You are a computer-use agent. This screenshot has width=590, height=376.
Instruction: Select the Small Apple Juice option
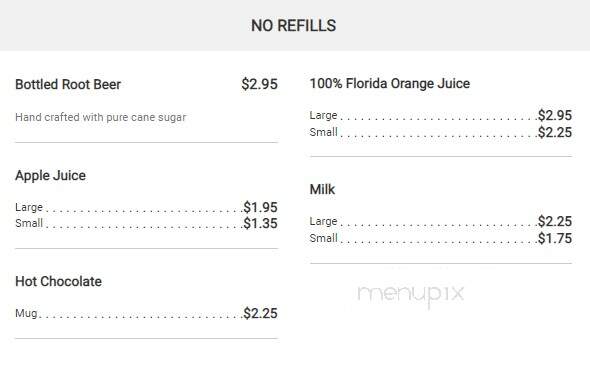tap(146, 223)
